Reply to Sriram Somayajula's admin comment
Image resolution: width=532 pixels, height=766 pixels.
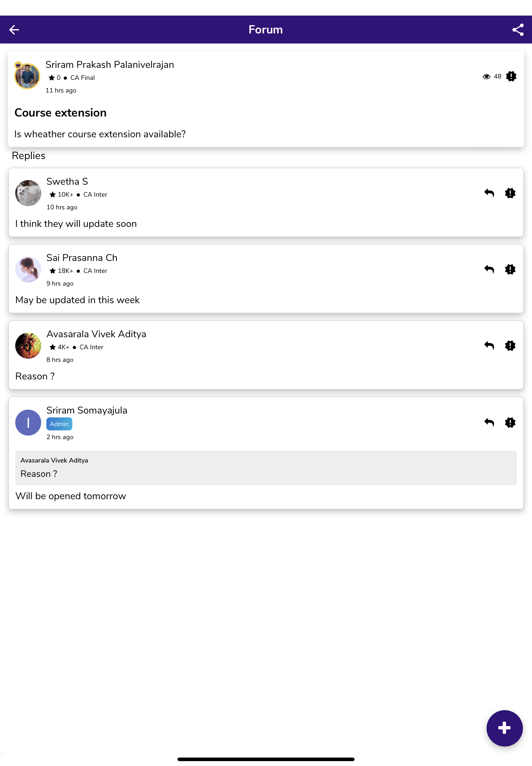(x=489, y=423)
